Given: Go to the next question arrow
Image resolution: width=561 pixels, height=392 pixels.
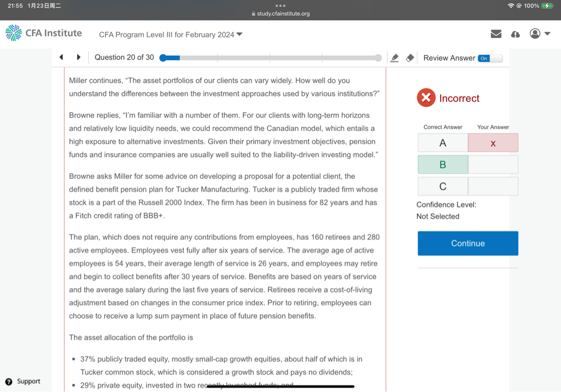Looking at the screenshot, I should click(x=78, y=57).
